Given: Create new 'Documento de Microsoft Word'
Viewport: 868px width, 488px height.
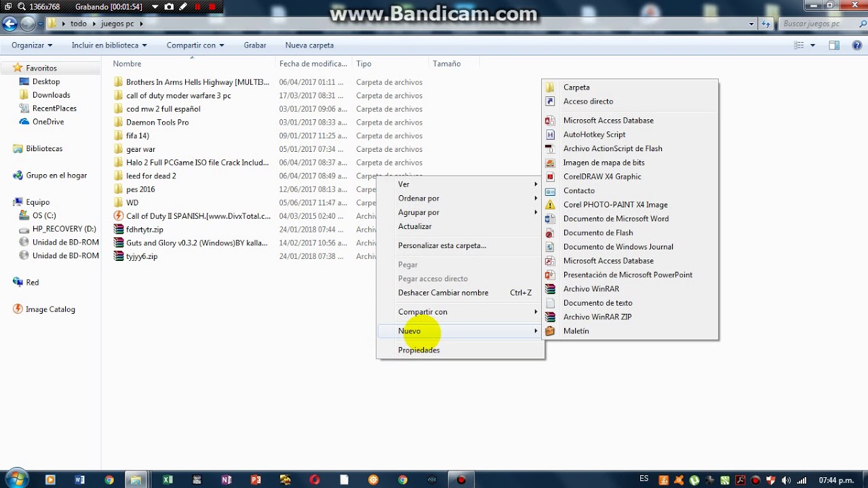Looking at the screenshot, I should 630,219.
